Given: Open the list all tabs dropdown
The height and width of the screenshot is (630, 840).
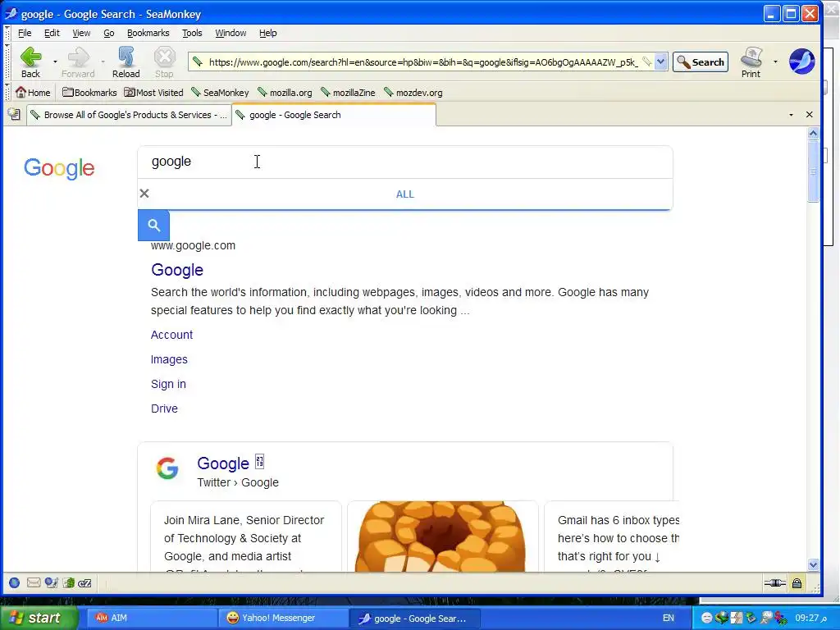Looking at the screenshot, I should [792, 115].
